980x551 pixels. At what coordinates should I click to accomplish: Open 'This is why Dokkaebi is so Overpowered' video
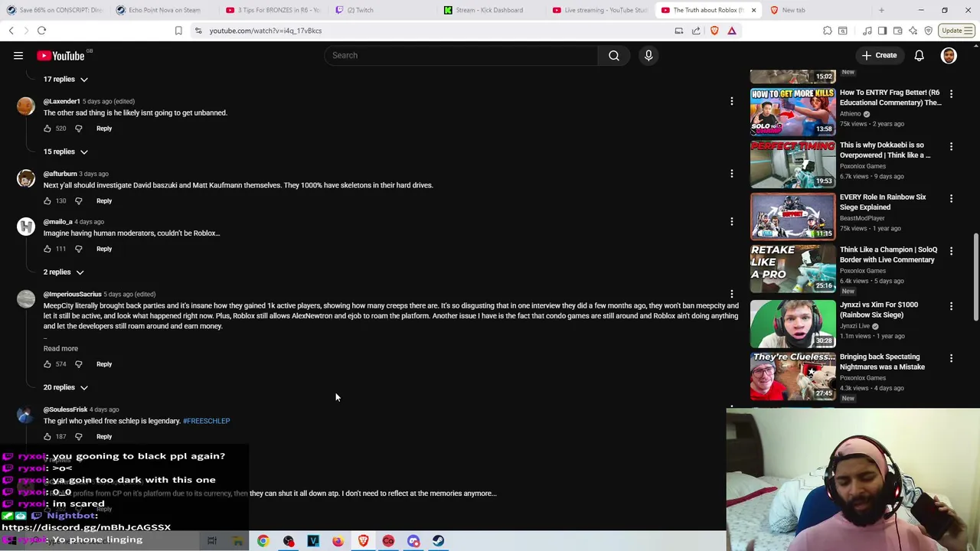(x=792, y=165)
